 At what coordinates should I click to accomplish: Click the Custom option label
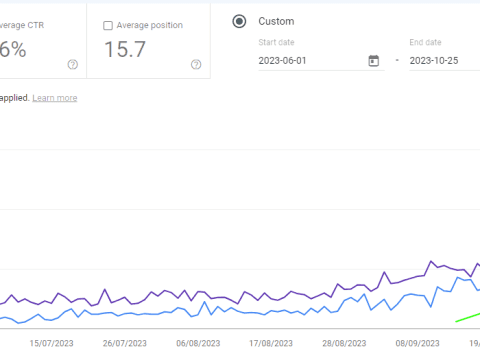click(x=276, y=21)
